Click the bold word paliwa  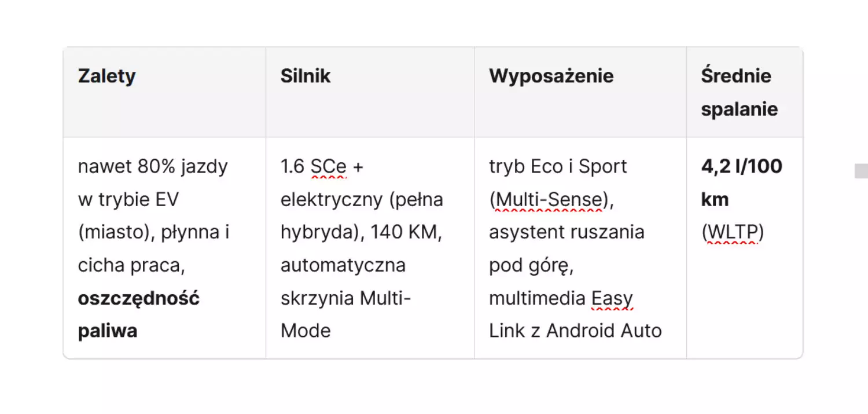click(x=108, y=331)
